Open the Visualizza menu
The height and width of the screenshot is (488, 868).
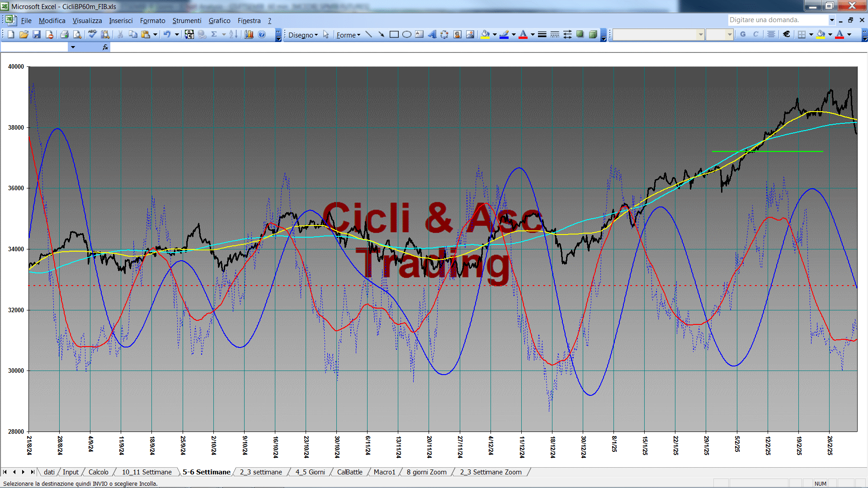coord(87,21)
